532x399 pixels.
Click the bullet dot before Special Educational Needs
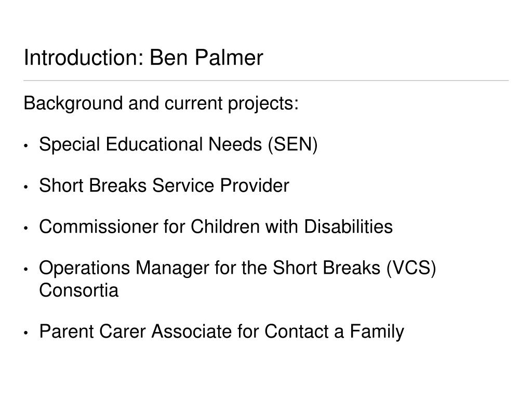coord(26,146)
